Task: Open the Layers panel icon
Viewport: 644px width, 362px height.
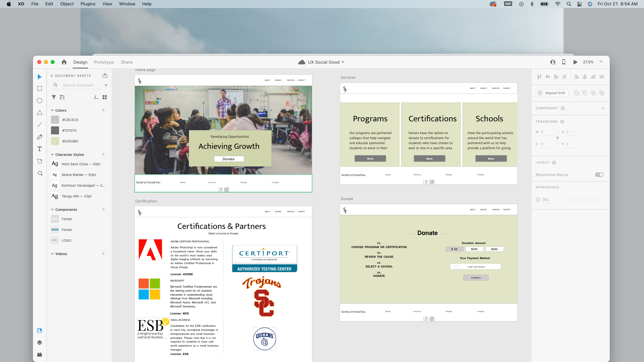Action: tap(40, 343)
